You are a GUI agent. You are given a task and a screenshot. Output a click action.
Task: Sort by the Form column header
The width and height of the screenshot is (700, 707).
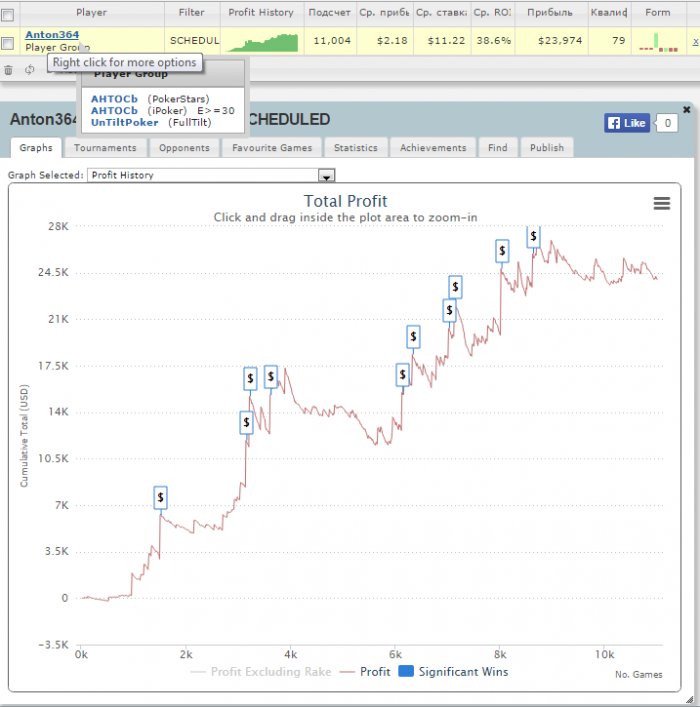click(x=658, y=13)
